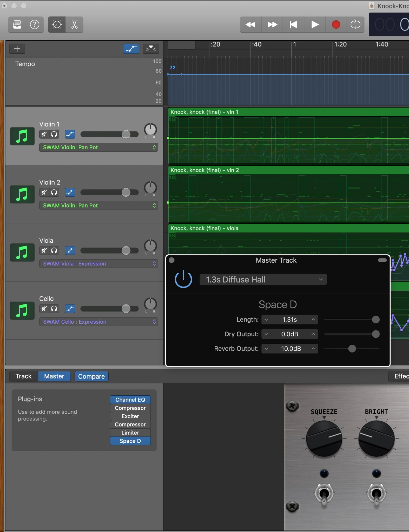Solo the Cello track with headphones
The width and height of the screenshot is (409, 532).
pyautogui.click(x=54, y=309)
